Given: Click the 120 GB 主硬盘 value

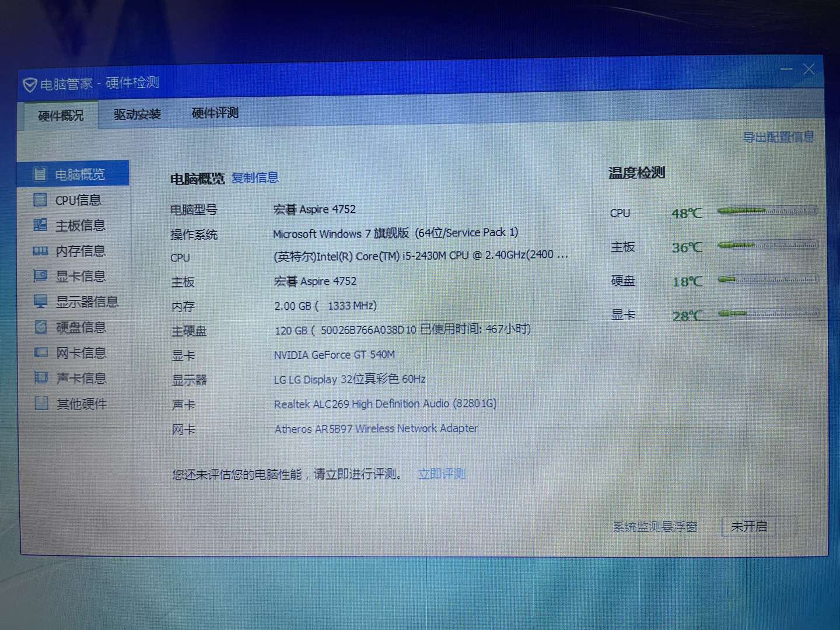Looking at the screenshot, I should coord(402,330).
